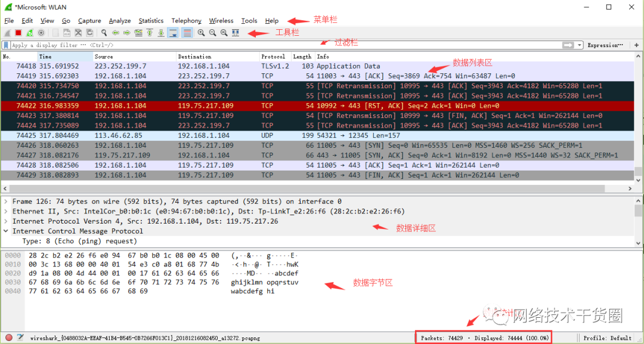Go to last packet with the down-arrow icon
644x344 pixels.
161,33
